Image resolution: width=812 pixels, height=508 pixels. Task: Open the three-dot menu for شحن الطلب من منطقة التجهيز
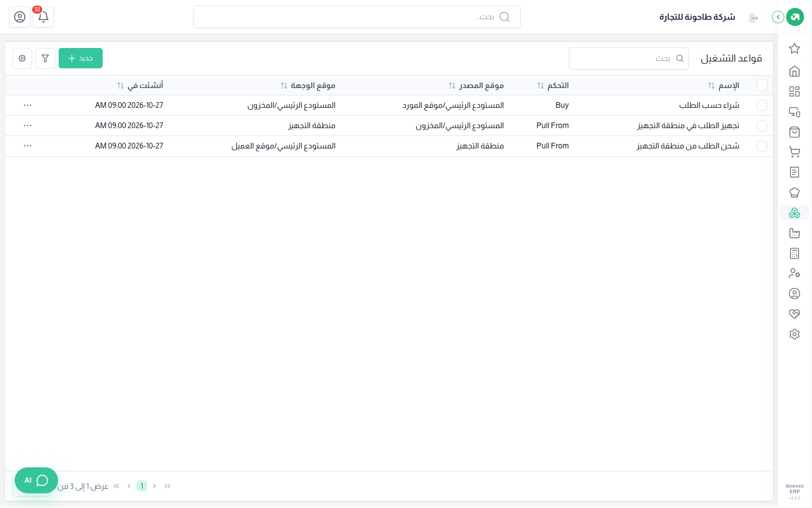[x=28, y=146]
